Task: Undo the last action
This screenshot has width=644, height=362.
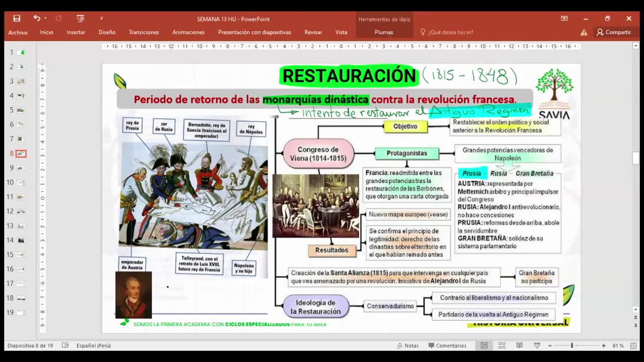Action: 37,19
